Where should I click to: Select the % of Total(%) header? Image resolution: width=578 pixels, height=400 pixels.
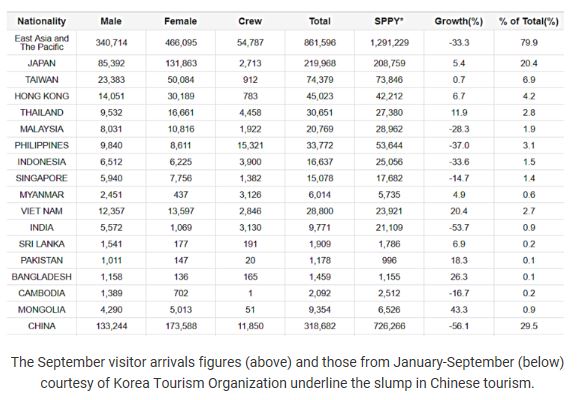coord(529,21)
